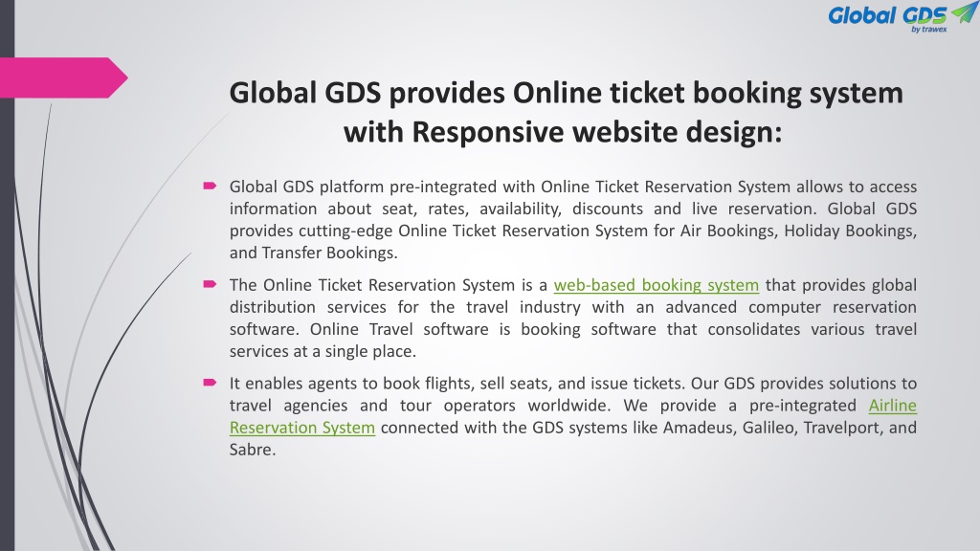Click the bullet arrow beside 'Global GDS platform pre-integrated'
The width and height of the screenshot is (980, 551).
pyautogui.click(x=210, y=187)
